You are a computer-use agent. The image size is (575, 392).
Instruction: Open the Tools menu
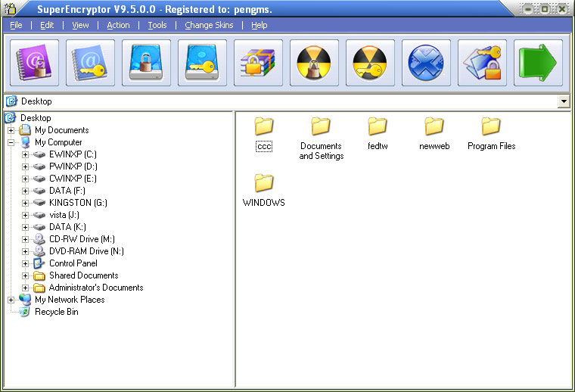(157, 25)
